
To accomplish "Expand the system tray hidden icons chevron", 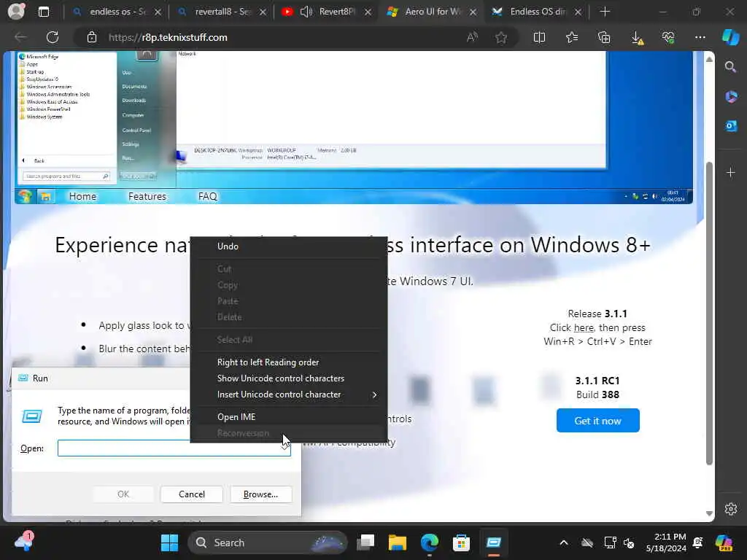I will pos(564,542).
